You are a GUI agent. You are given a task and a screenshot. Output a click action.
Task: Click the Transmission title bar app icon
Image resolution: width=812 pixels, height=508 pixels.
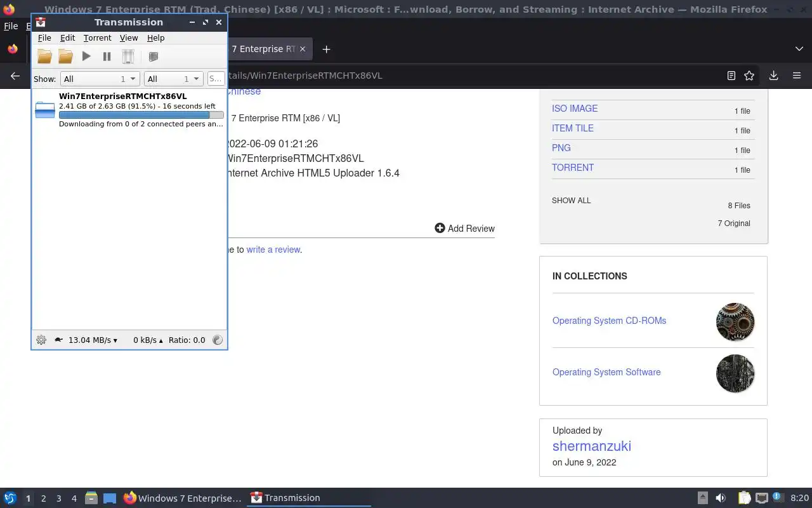41,22
